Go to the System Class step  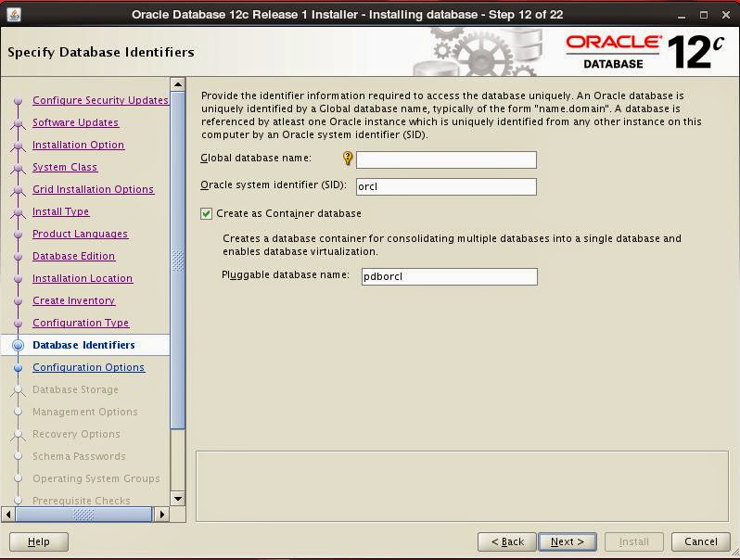[x=65, y=167]
